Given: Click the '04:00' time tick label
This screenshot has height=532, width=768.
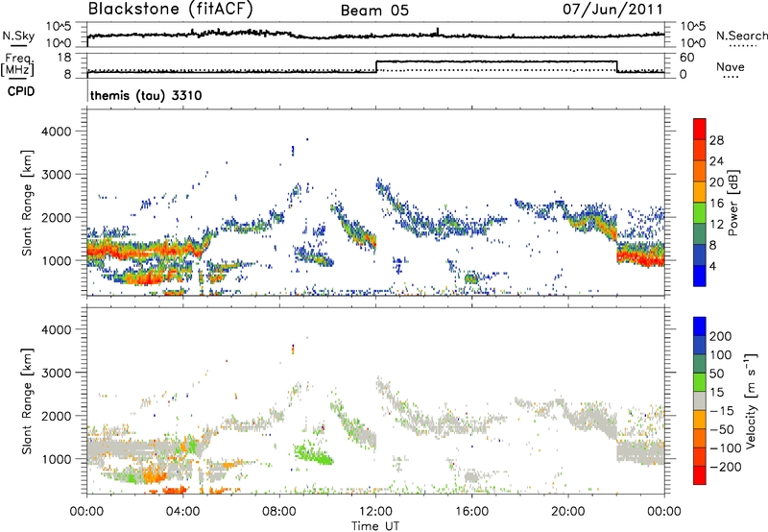Looking at the screenshot, I should tap(182, 512).
